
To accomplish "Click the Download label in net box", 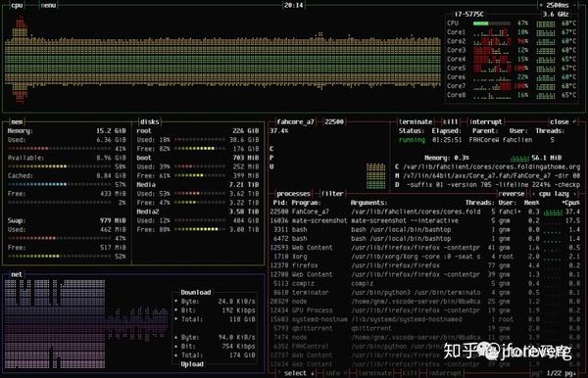I will pyautogui.click(x=196, y=292).
